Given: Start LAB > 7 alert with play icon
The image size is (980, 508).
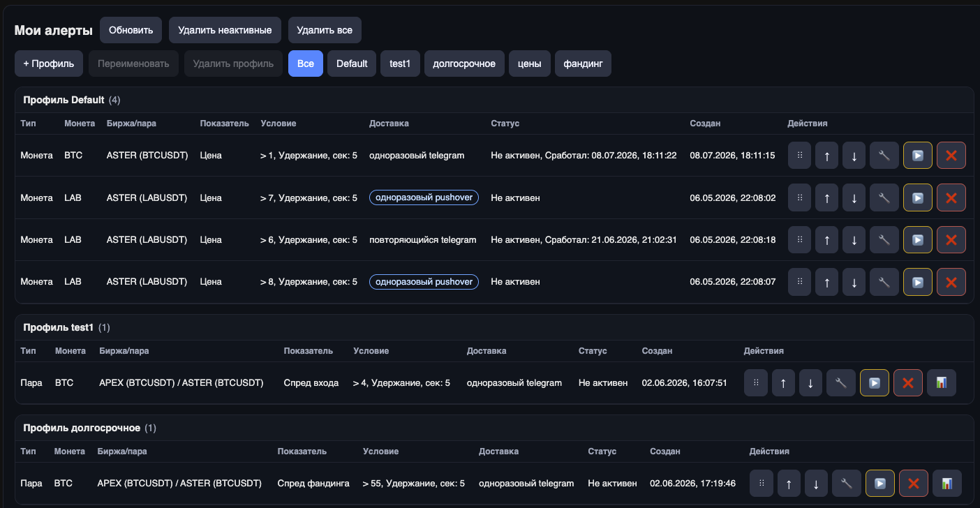Looking at the screenshot, I should pos(918,197).
